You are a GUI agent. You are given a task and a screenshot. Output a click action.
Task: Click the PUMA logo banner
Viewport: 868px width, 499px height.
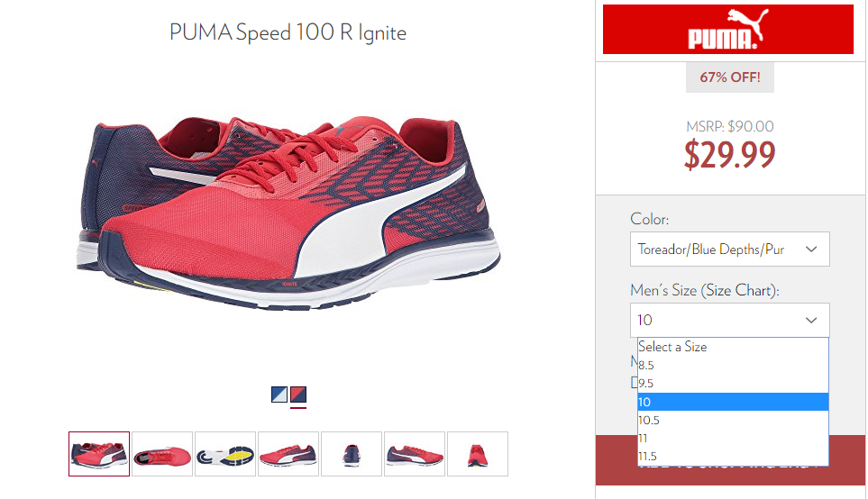click(x=728, y=30)
